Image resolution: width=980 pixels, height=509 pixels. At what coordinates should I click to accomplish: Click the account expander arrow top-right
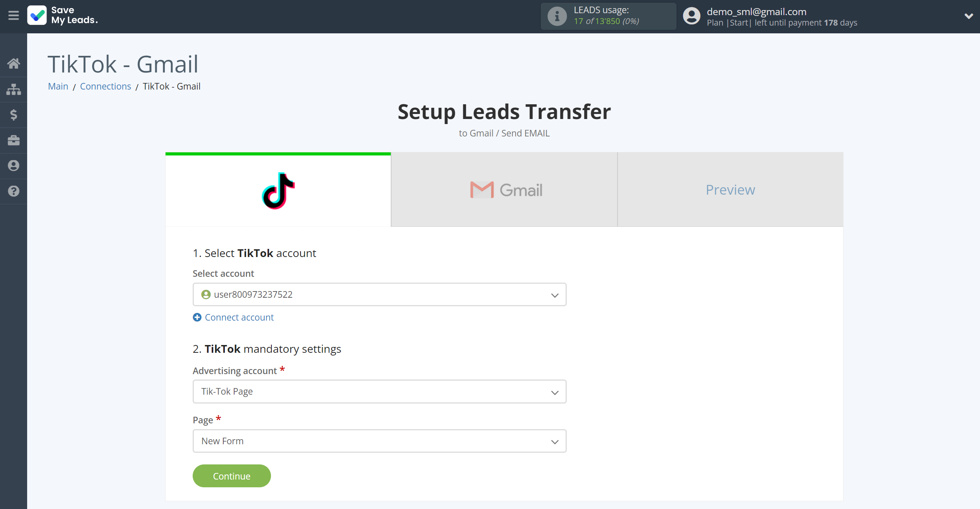point(969,16)
